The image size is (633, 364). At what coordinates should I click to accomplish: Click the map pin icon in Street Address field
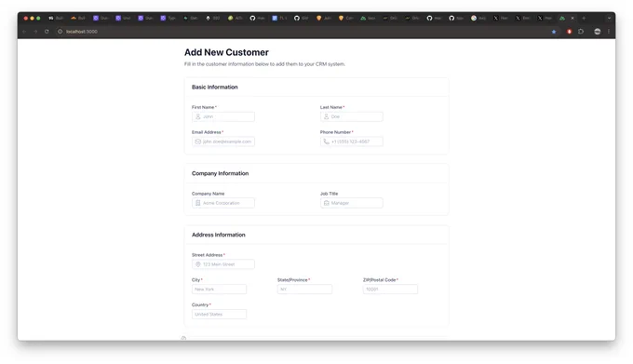[197, 264]
